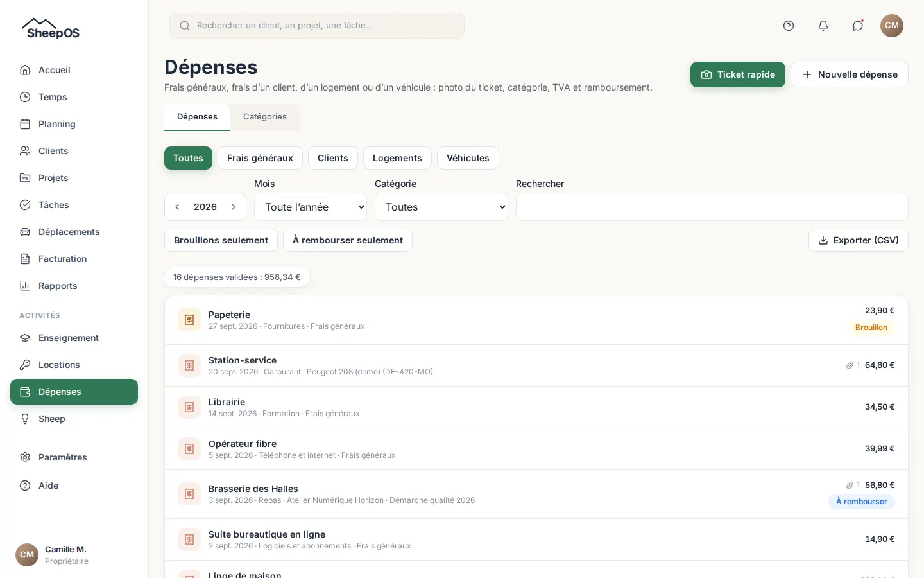Click the Opérateur fibre receipt icon
The image size is (924, 578).
pyautogui.click(x=189, y=449)
